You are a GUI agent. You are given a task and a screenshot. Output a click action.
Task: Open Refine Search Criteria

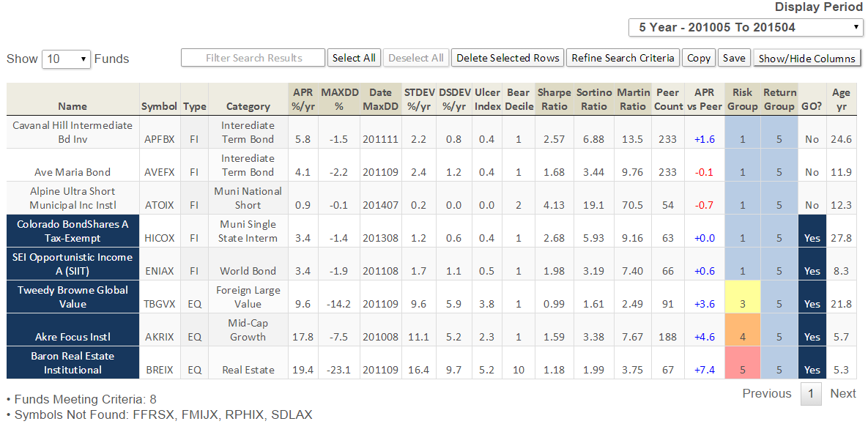click(x=623, y=58)
